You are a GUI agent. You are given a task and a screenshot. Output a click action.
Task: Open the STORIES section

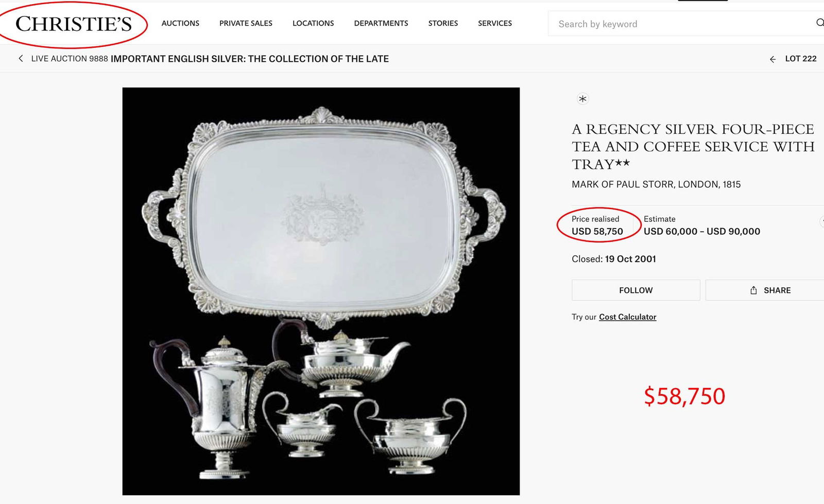[x=443, y=23]
